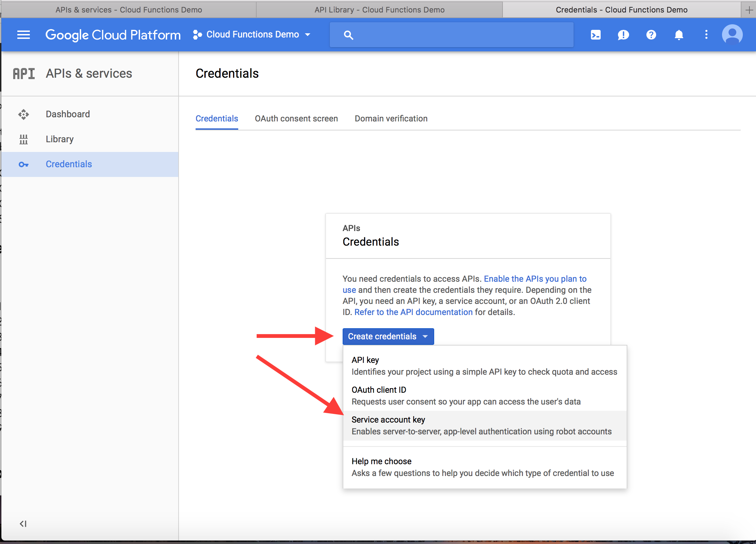The image size is (756, 544).
Task: Select Library in the sidebar
Action: click(x=59, y=139)
